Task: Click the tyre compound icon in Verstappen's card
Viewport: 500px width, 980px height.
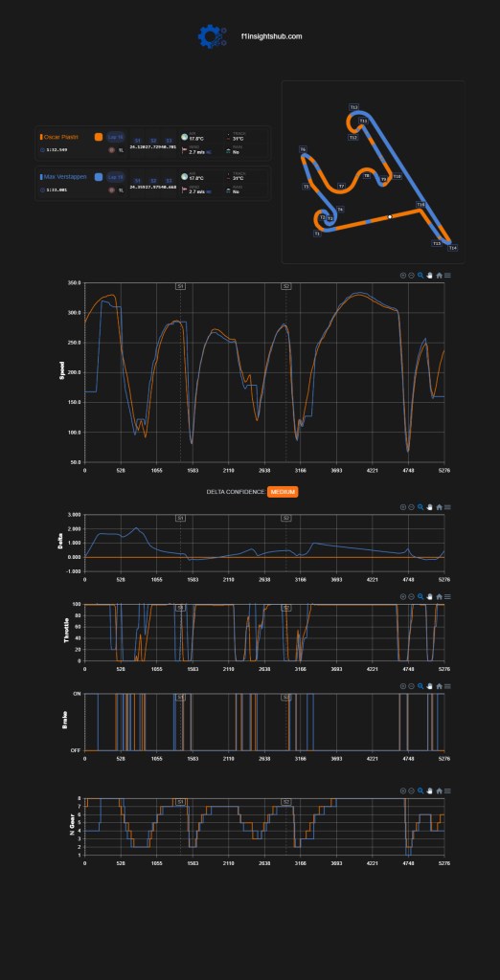Action: (x=111, y=190)
